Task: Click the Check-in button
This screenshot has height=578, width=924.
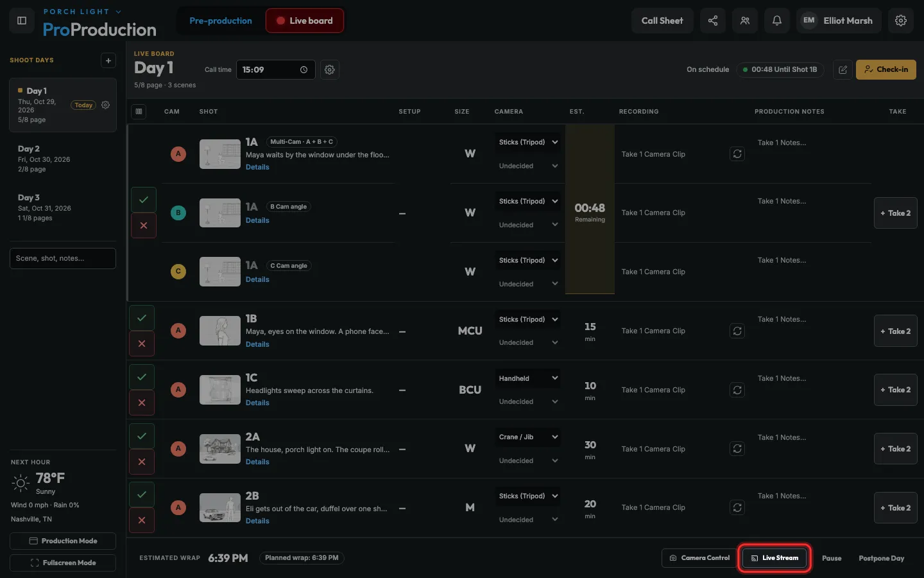Action: click(886, 69)
